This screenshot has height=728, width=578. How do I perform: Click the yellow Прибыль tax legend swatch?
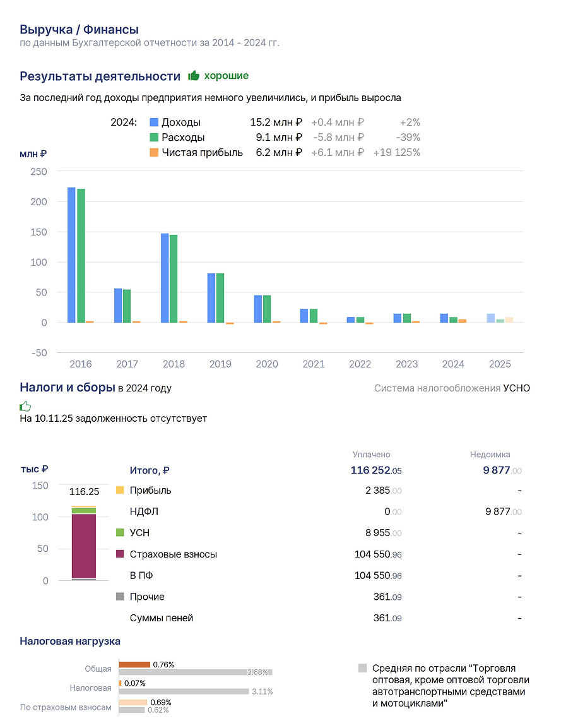coord(120,491)
